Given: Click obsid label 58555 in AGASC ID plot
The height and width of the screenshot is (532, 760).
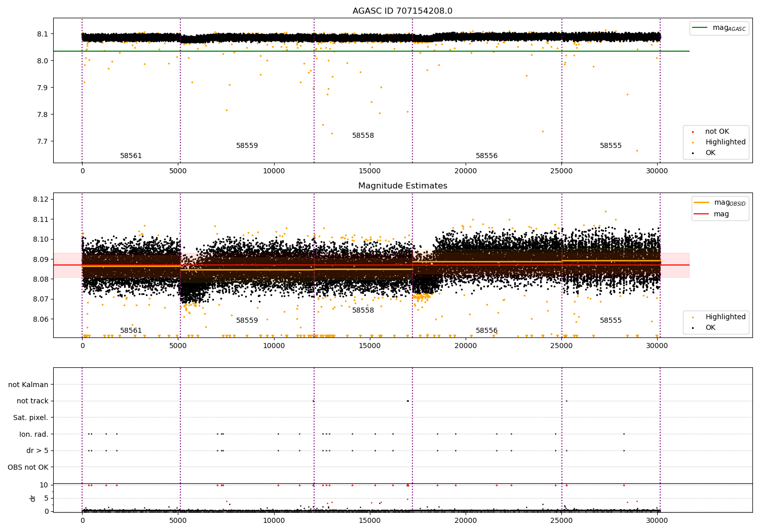Looking at the screenshot, I should [611, 146].
